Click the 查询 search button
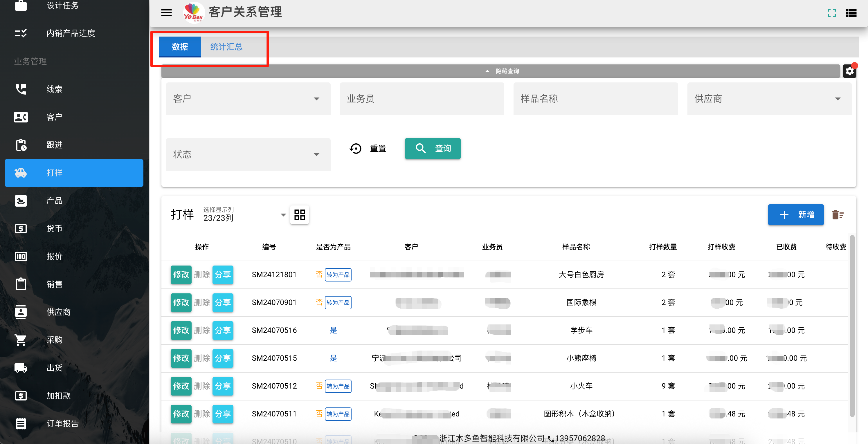This screenshot has width=868, height=444. click(432, 149)
